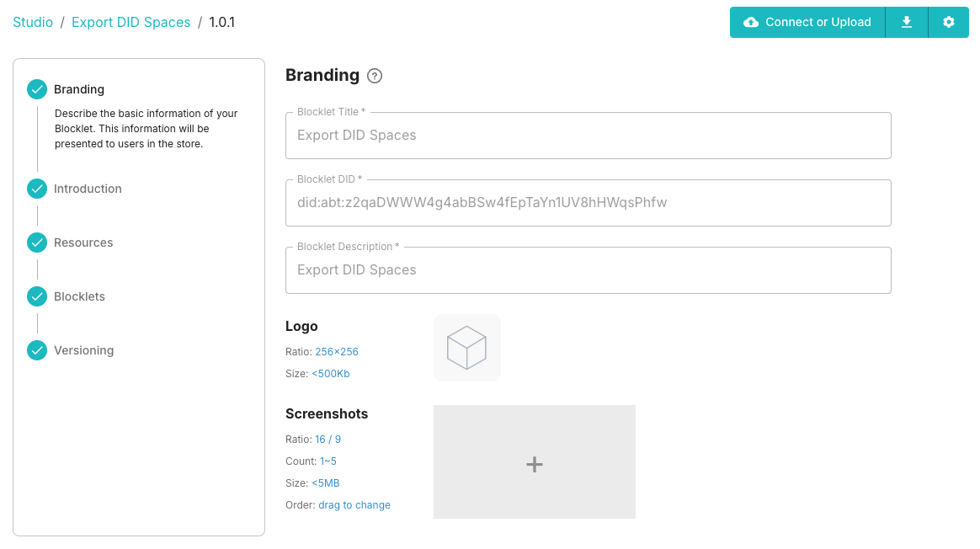This screenshot has height=549, width=980.
Task: Open the Resources step
Action: point(83,243)
